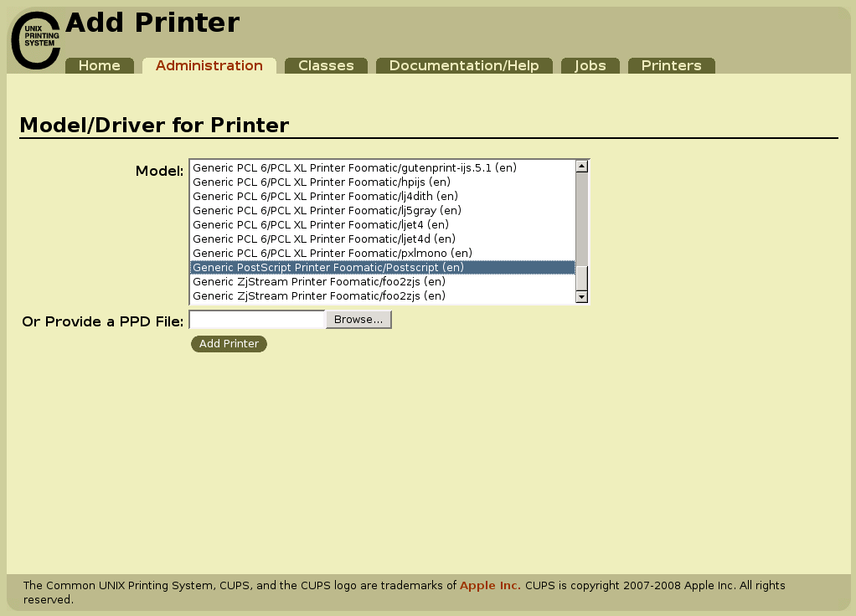Open the Documentation/Help tab
The image size is (856, 616).
(464, 64)
